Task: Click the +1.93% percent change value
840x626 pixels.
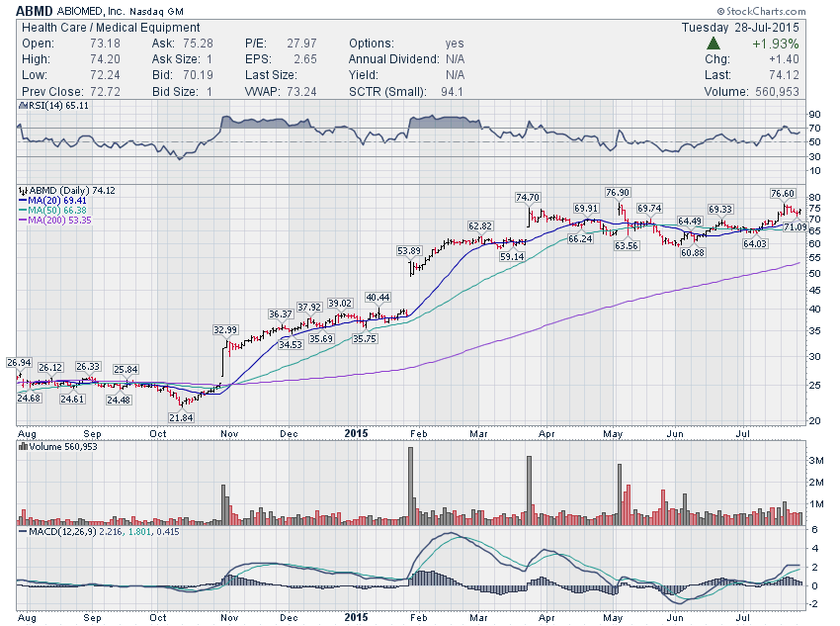Action: point(775,44)
